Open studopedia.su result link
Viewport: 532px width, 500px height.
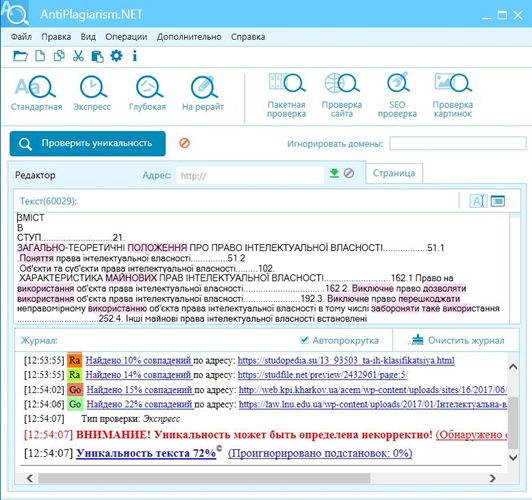346,360
